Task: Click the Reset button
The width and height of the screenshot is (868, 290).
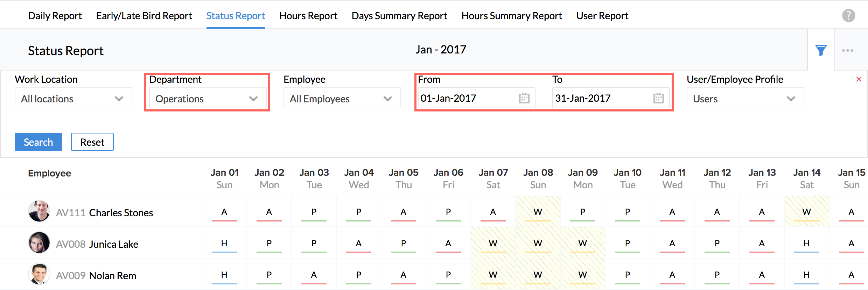Action: 92,142
